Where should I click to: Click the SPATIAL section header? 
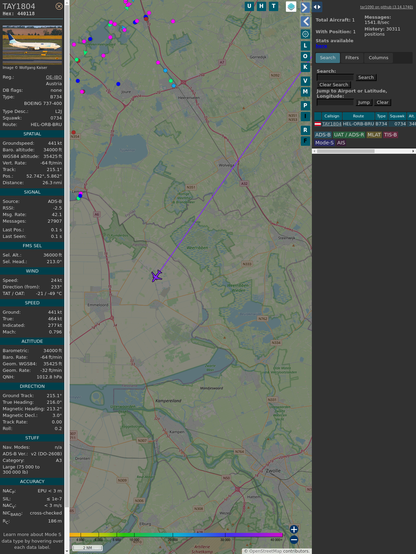(x=32, y=134)
